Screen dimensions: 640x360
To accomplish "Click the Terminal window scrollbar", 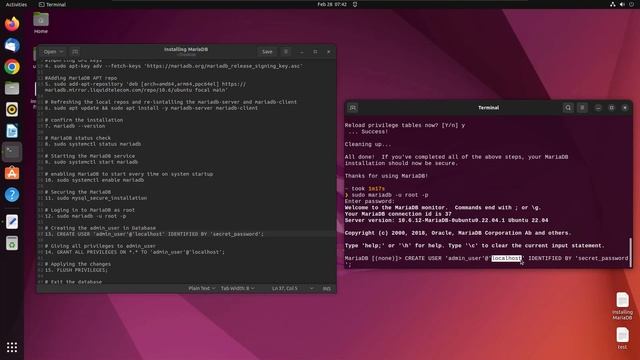I will [631, 252].
